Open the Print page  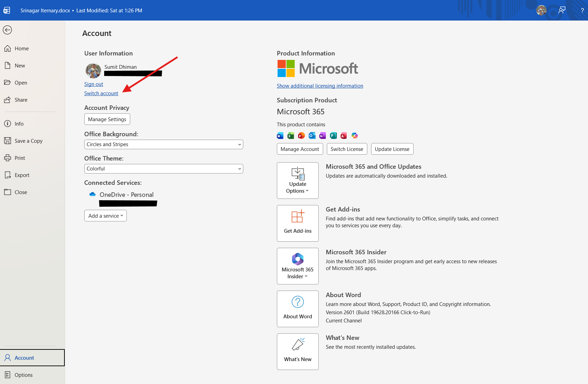click(32, 158)
